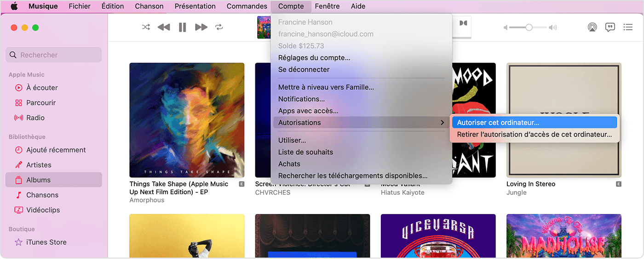Adjust the volume slider knob
The width and height of the screenshot is (644, 259).
[529, 28]
